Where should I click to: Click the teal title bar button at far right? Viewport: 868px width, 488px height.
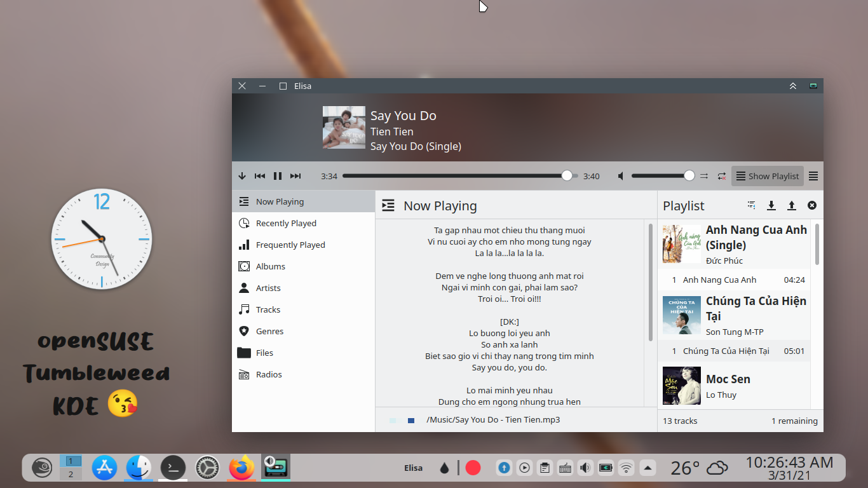(813, 86)
